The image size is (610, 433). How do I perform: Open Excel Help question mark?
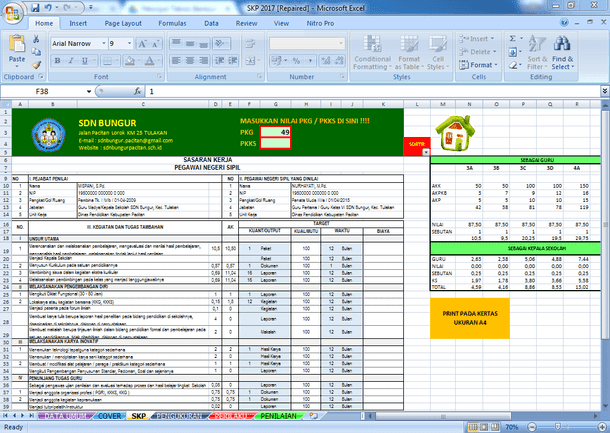564,22
